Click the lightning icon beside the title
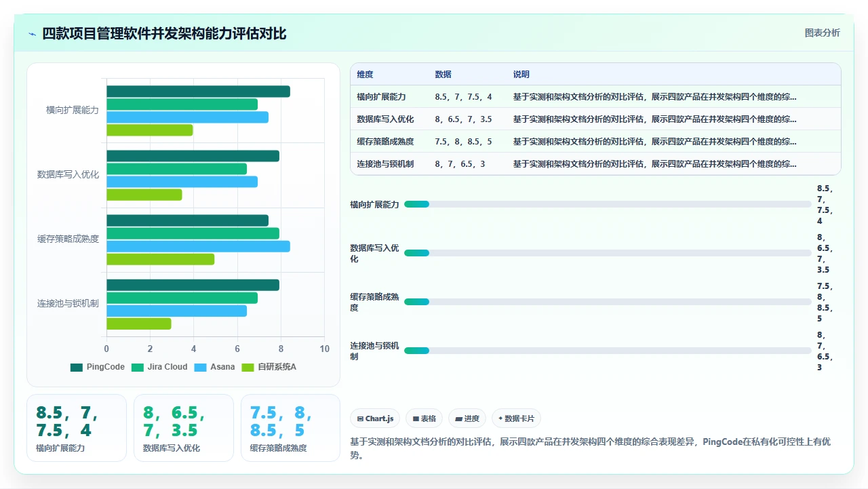The width and height of the screenshot is (868, 489). (x=32, y=34)
